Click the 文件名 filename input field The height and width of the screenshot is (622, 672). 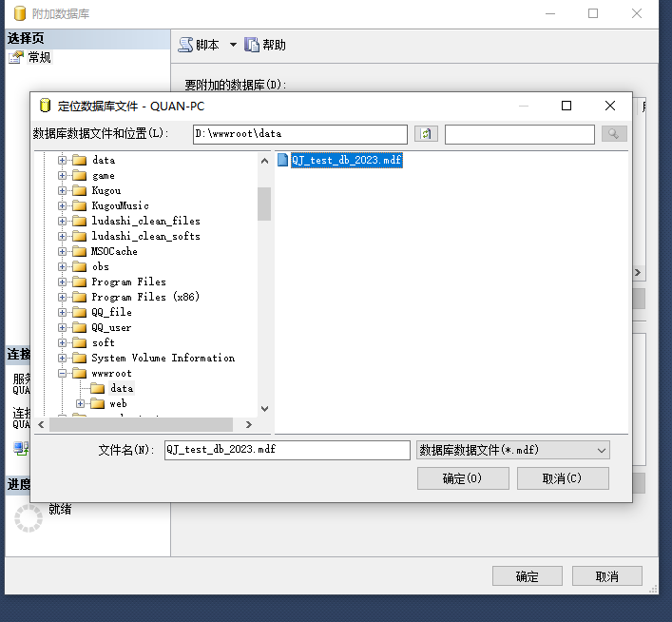coord(286,450)
